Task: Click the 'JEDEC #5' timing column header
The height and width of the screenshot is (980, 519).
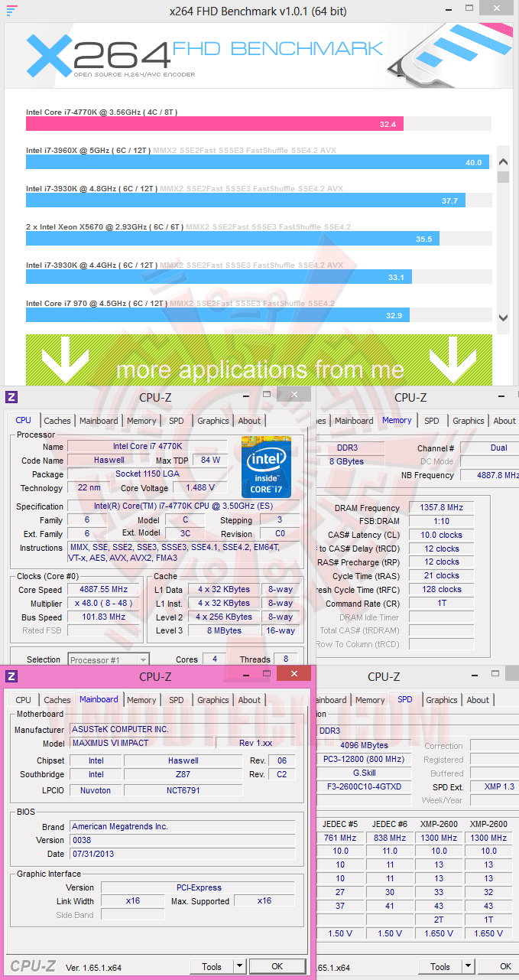Action: tap(340, 824)
